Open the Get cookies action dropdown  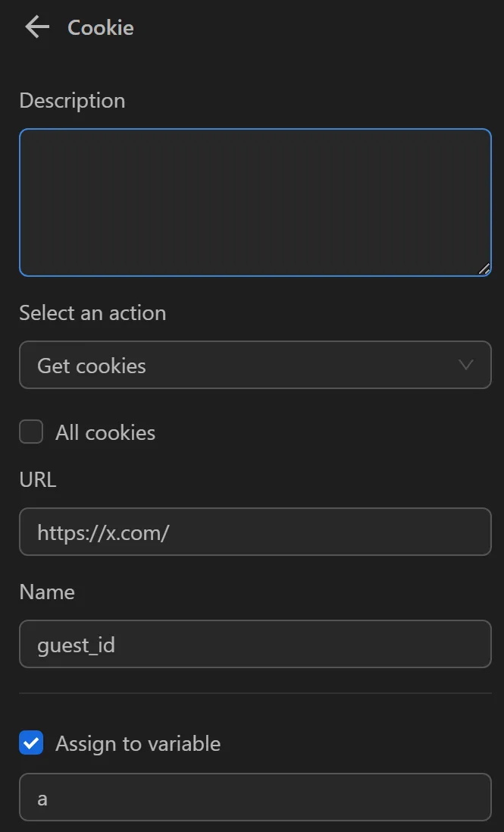click(x=255, y=365)
